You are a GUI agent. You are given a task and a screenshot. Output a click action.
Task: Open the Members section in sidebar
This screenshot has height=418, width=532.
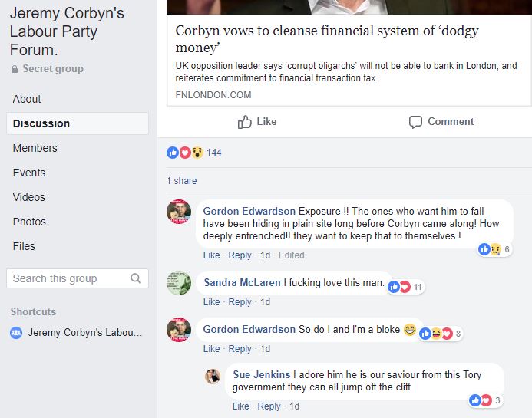pyautogui.click(x=35, y=148)
